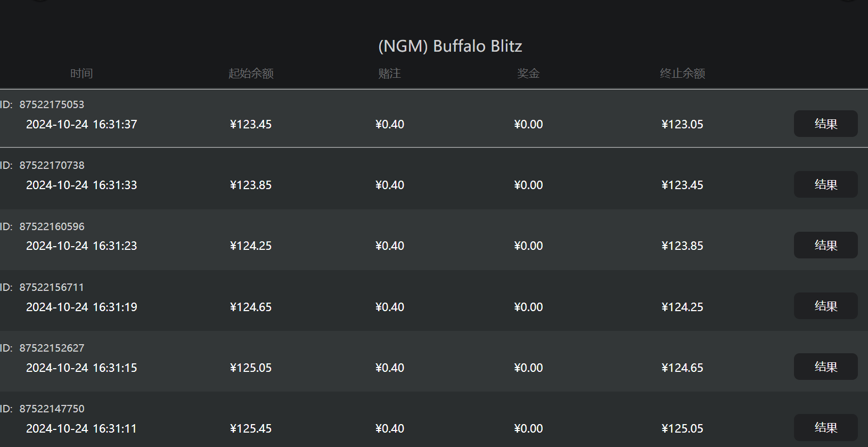Screen dimensions: 868x447
Task: Click round ID 87522147750
Action: 52,409
